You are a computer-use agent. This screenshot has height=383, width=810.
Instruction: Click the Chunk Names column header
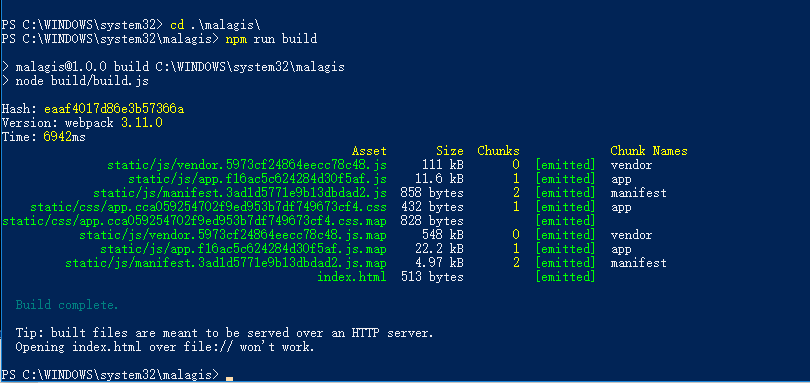[649, 151]
